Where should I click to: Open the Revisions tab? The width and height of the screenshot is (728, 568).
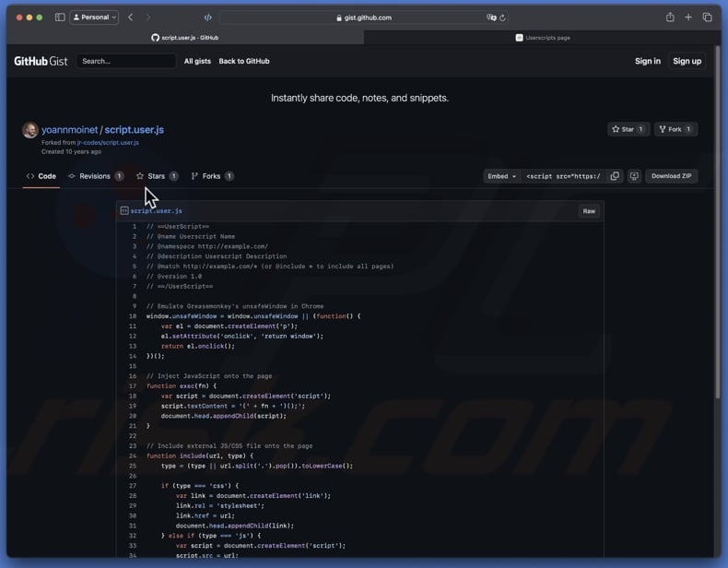coord(96,176)
